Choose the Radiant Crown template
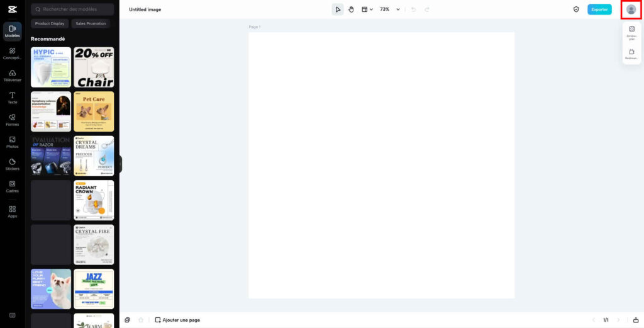This screenshot has height=328, width=644. pos(94,200)
